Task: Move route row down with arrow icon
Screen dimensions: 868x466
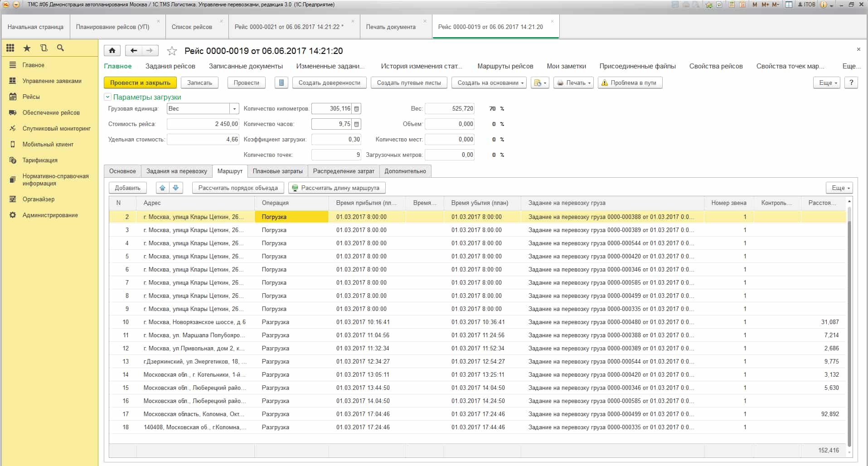Action: click(176, 188)
